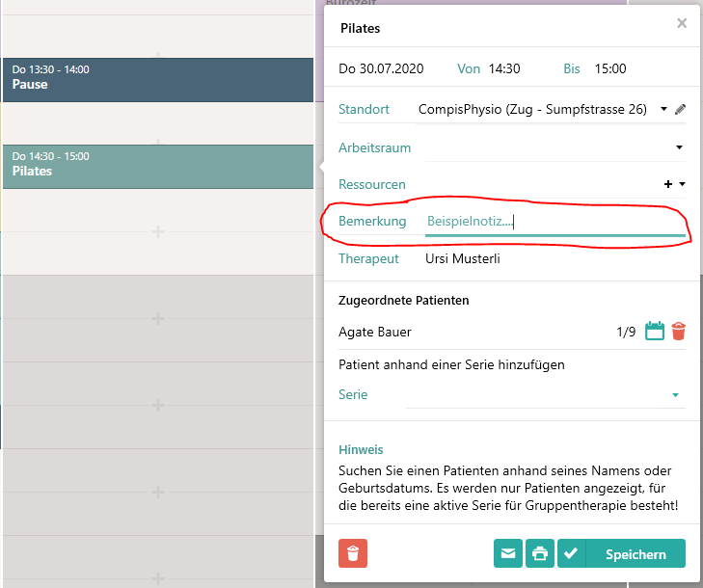Open the calendar icon beside Agate Bauer
This screenshot has height=588, width=703.
[x=655, y=332]
